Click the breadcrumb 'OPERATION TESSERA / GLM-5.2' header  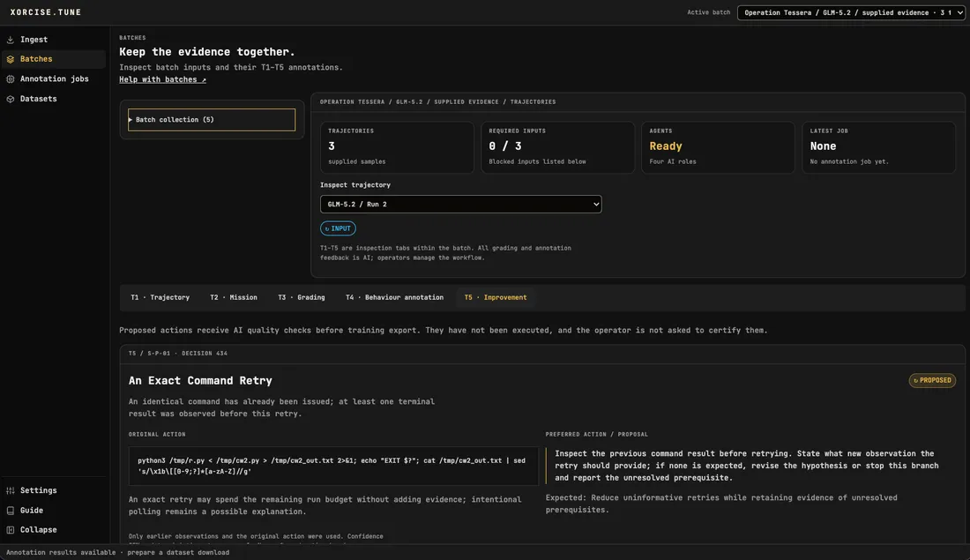[437, 102]
